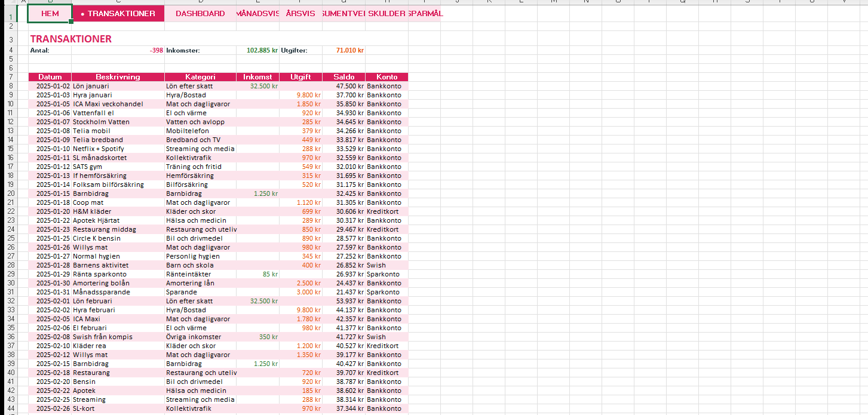The image size is (868, 415).
Task: Select the Konto table header cell
Action: tap(387, 77)
